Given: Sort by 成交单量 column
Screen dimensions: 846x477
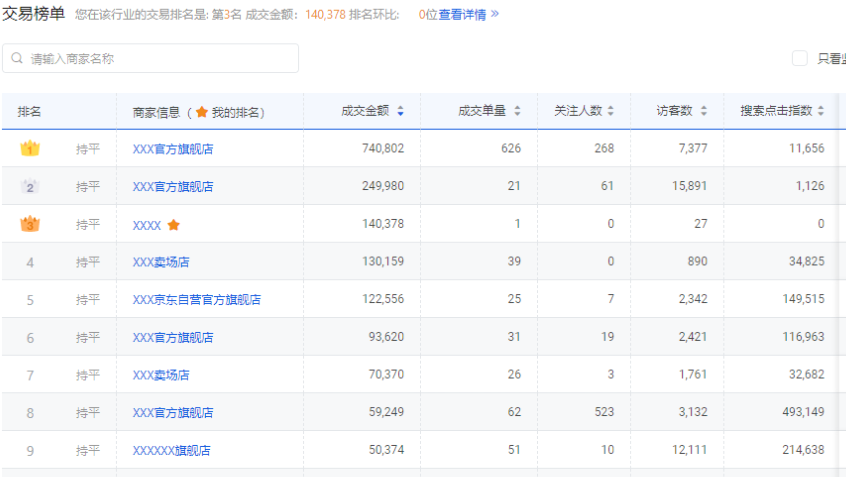Looking at the screenshot, I should coord(517,112).
